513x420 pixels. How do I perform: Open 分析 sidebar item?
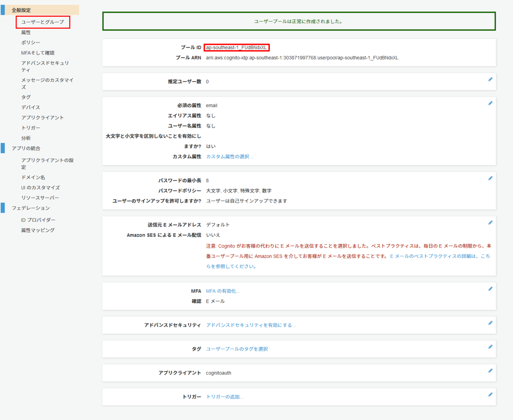click(26, 138)
